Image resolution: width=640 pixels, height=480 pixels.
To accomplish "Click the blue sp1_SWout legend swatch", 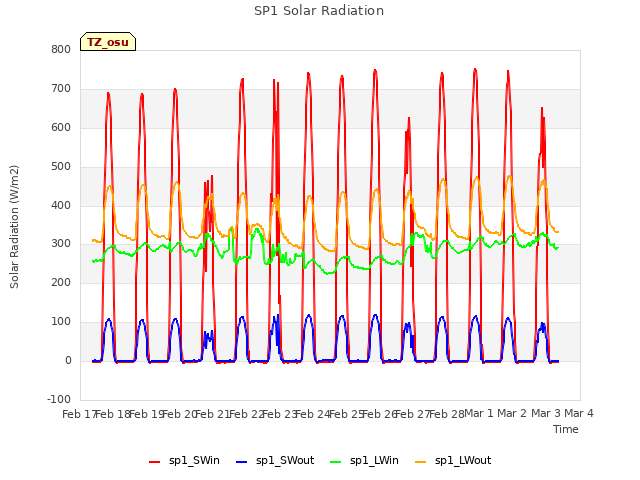I will pyautogui.click(x=242, y=462).
